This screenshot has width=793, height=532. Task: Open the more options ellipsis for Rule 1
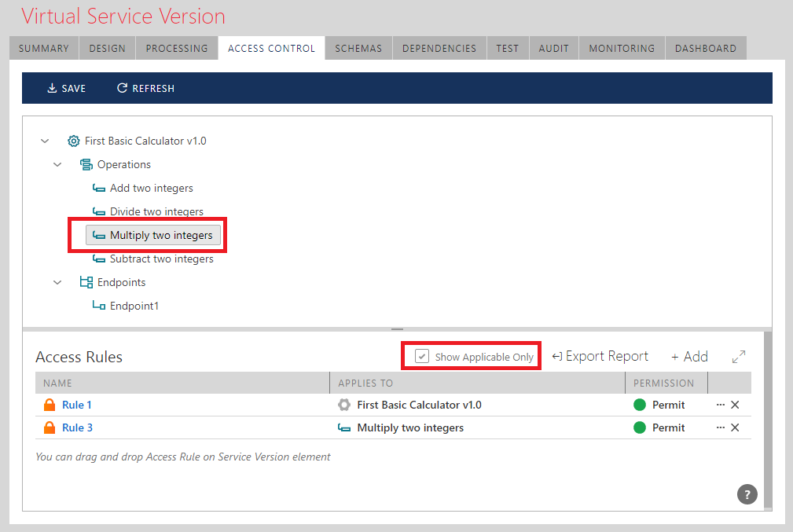720,405
